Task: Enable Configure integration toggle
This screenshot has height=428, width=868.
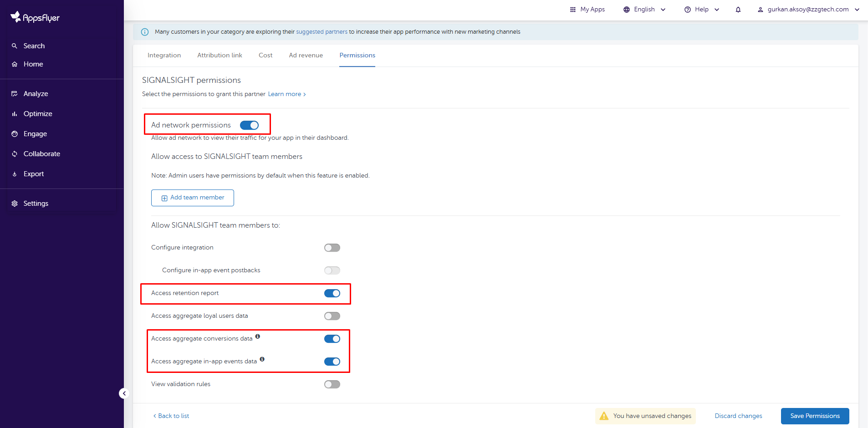Action: (x=332, y=248)
